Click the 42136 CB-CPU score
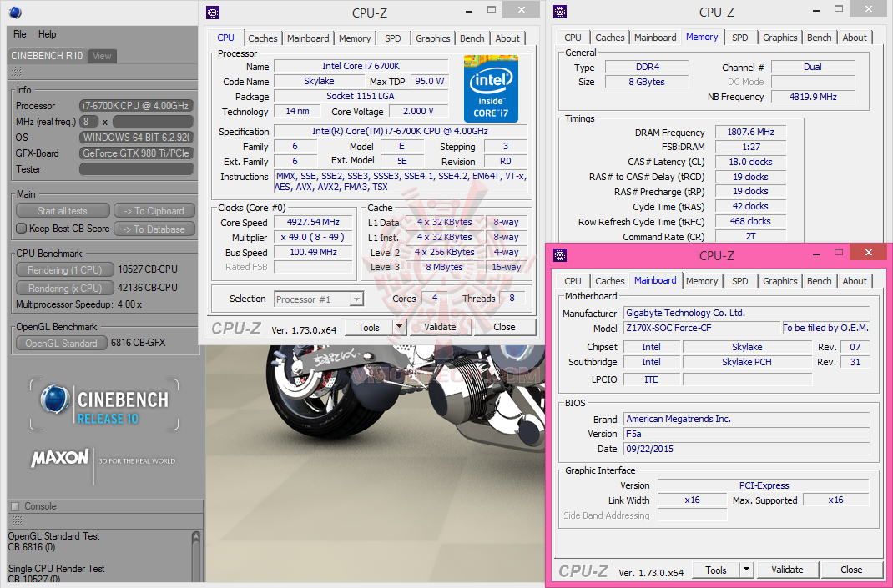The height and width of the screenshot is (588, 893). click(148, 288)
